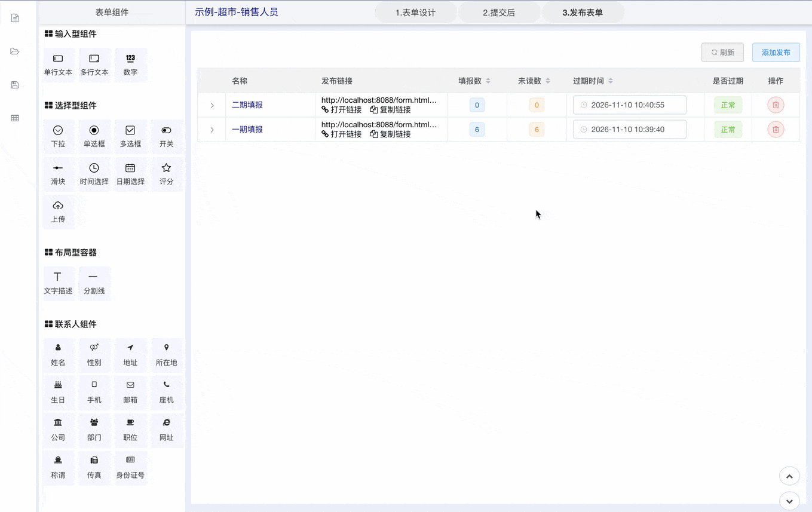Choose the 上传 upload component

click(x=58, y=211)
